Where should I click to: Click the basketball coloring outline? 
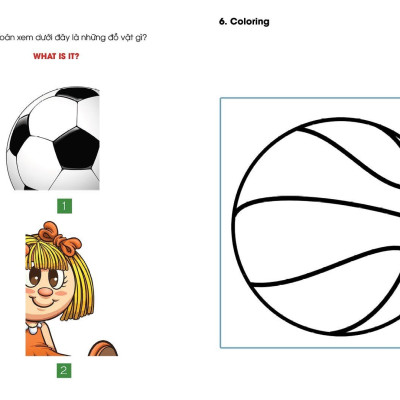316,227
